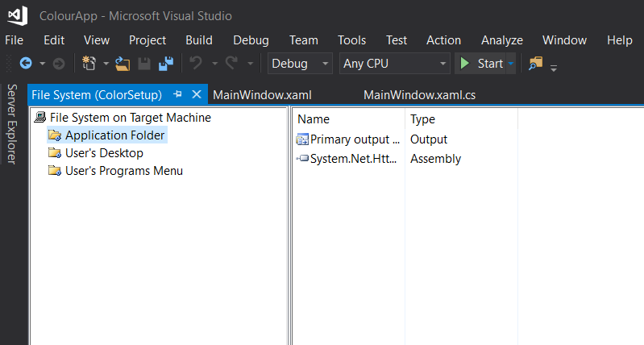Open the Start button dropdown arrow
This screenshot has height=345, width=644.
coord(510,63)
